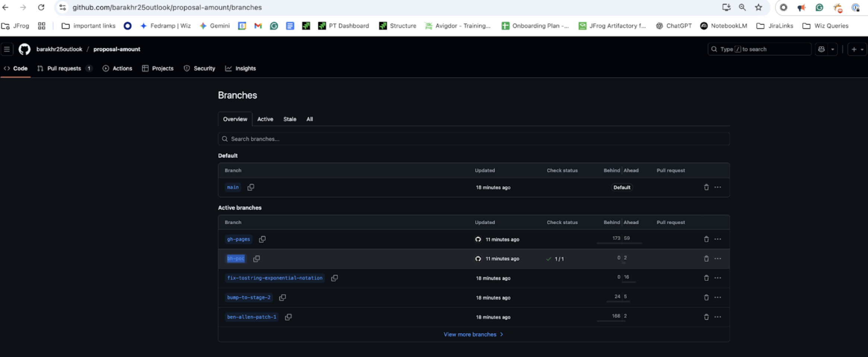The width and height of the screenshot is (868, 357).
Task: Open the Pull requests tab
Action: [64, 69]
